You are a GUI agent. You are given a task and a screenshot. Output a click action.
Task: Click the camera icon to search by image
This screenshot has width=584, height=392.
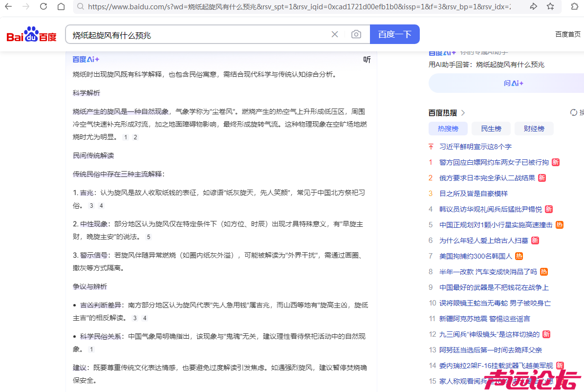[x=356, y=34]
